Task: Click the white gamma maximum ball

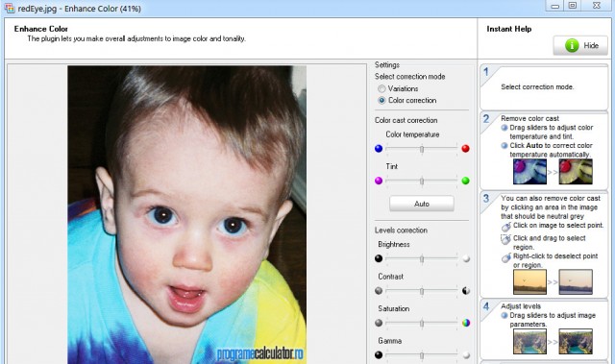Action: pos(466,355)
